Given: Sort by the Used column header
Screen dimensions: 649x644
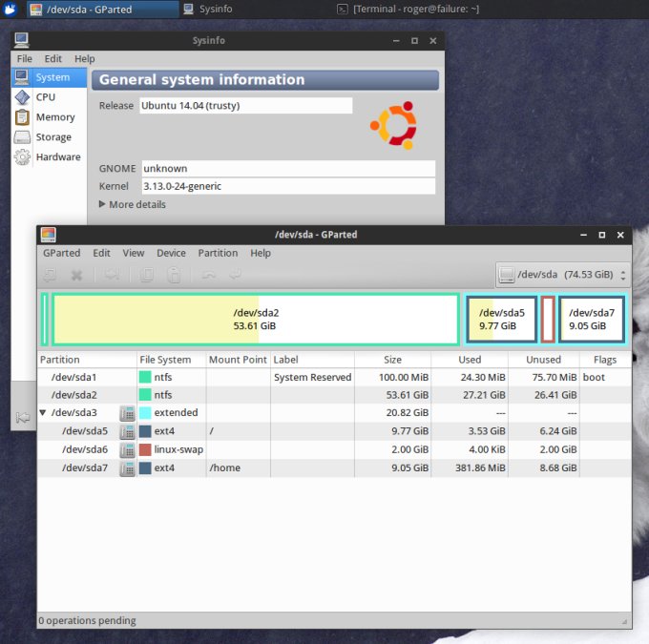Looking at the screenshot, I should click(470, 360).
